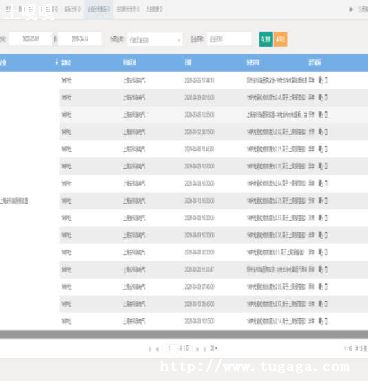The width and height of the screenshot is (368, 381).
Task: Go to next page using pagination arrow
Action: [197, 349]
